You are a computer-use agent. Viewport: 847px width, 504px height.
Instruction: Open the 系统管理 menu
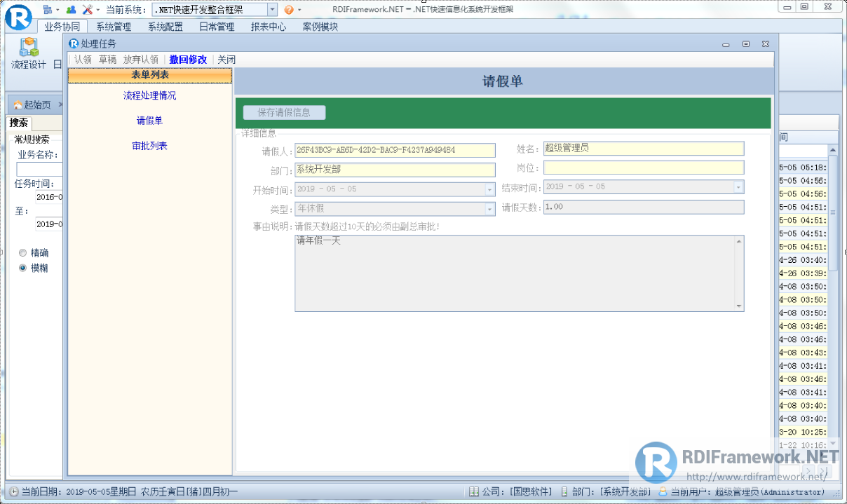coord(113,26)
